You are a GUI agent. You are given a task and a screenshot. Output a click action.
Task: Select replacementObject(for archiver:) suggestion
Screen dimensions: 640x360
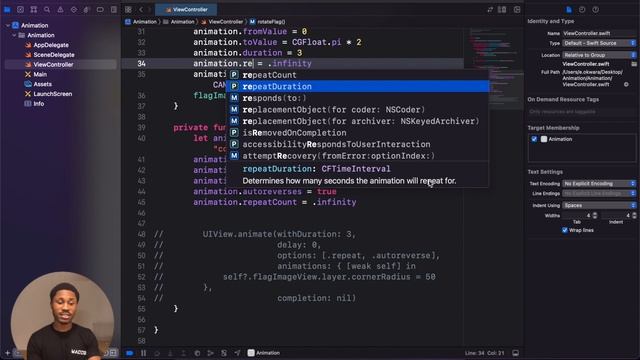(358, 121)
